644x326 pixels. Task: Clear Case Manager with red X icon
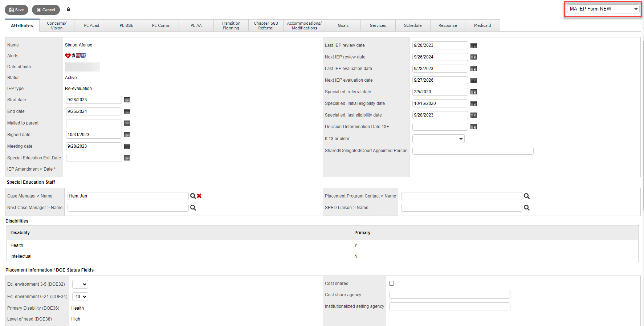point(199,196)
